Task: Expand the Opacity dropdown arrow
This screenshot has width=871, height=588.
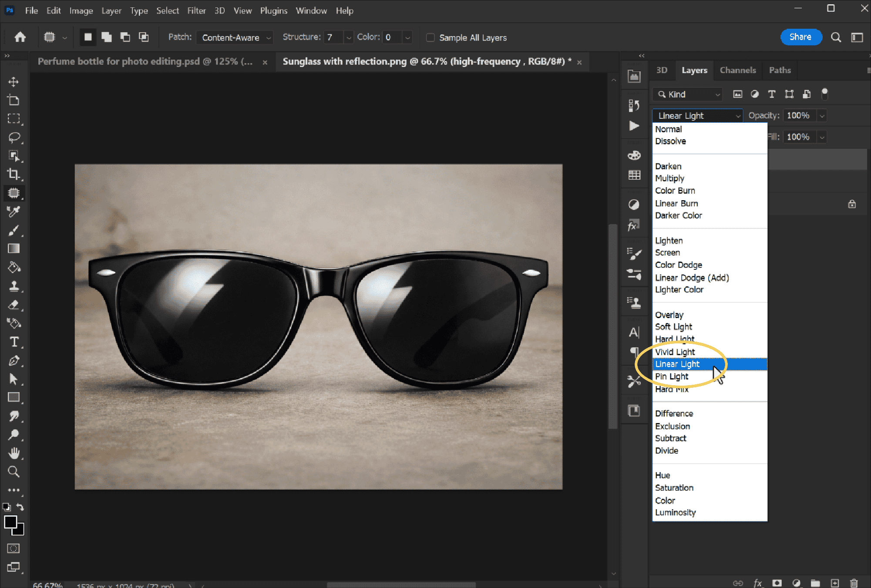Action: click(x=822, y=116)
